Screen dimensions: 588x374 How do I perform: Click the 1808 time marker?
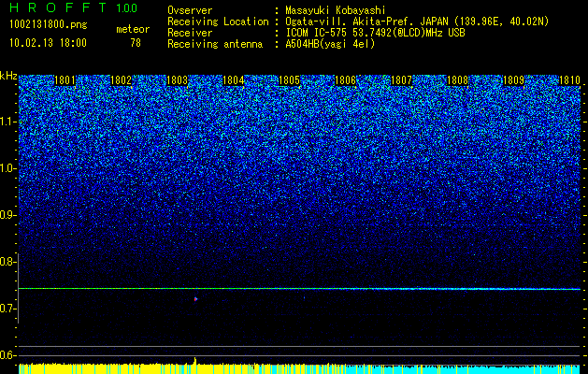coord(457,80)
